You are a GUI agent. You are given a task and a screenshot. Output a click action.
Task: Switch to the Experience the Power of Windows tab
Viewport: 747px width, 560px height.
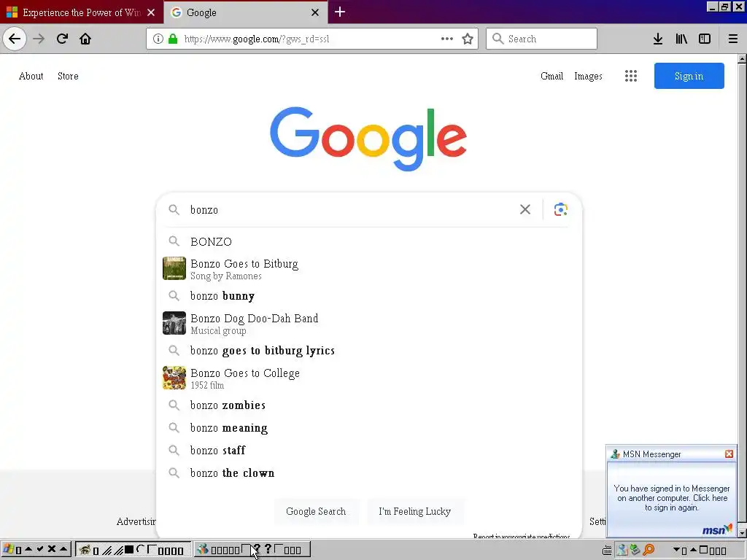(x=82, y=12)
